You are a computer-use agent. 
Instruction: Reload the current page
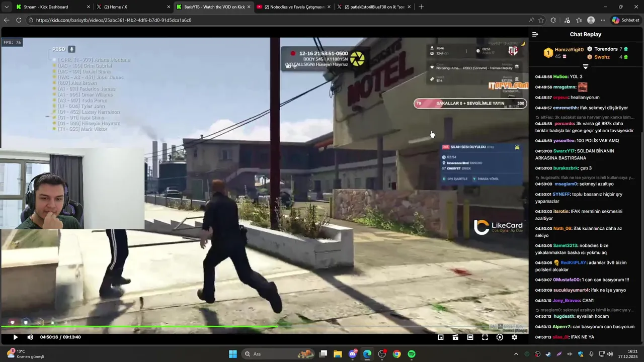point(19,20)
